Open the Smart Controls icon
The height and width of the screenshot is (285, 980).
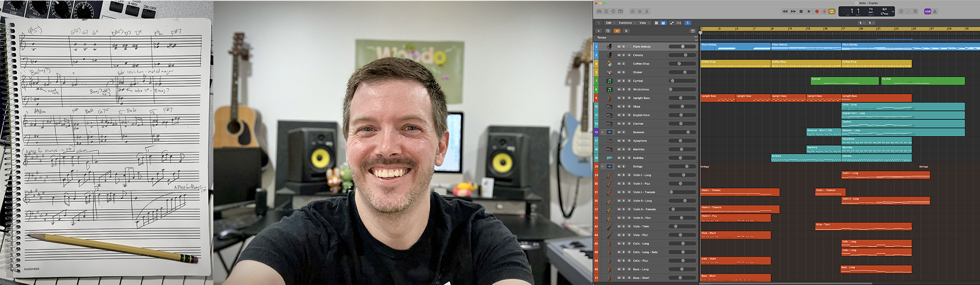[633, 11]
